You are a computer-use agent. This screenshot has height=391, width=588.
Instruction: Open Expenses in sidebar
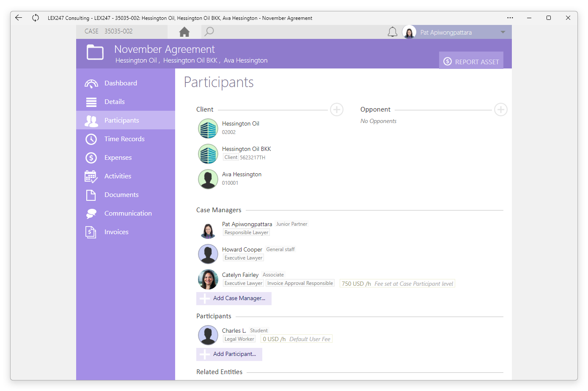[126, 158]
